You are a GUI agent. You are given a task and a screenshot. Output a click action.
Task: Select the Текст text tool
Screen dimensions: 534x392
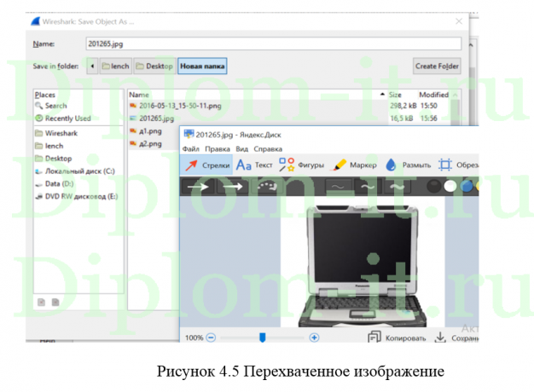tap(254, 165)
